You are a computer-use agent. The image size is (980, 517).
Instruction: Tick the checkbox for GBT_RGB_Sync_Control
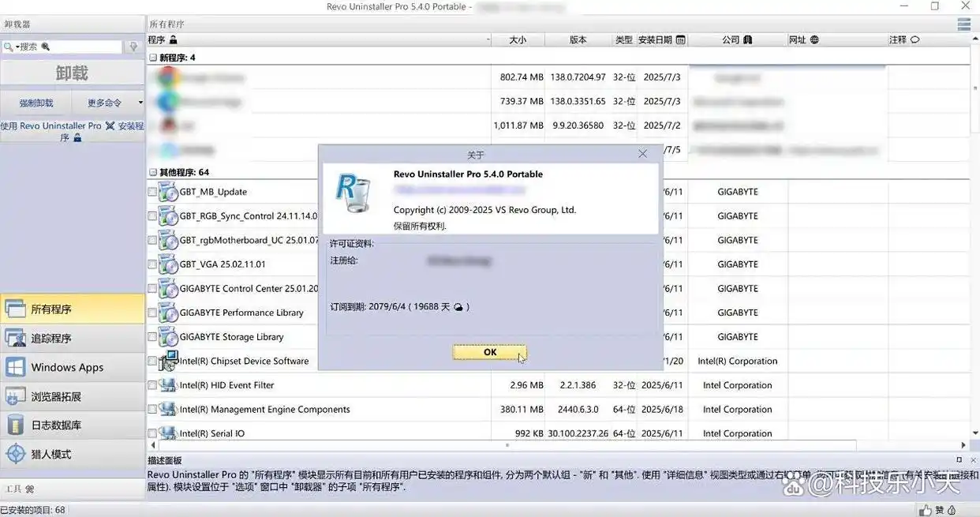(152, 216)
